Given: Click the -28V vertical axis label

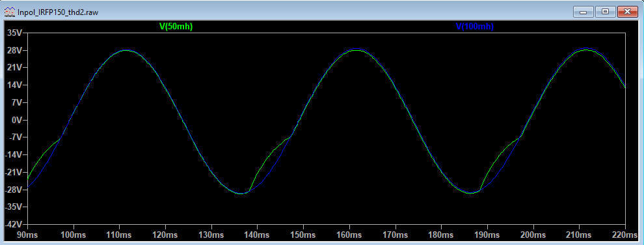Looking at the screenshot, I should point(15,190).
